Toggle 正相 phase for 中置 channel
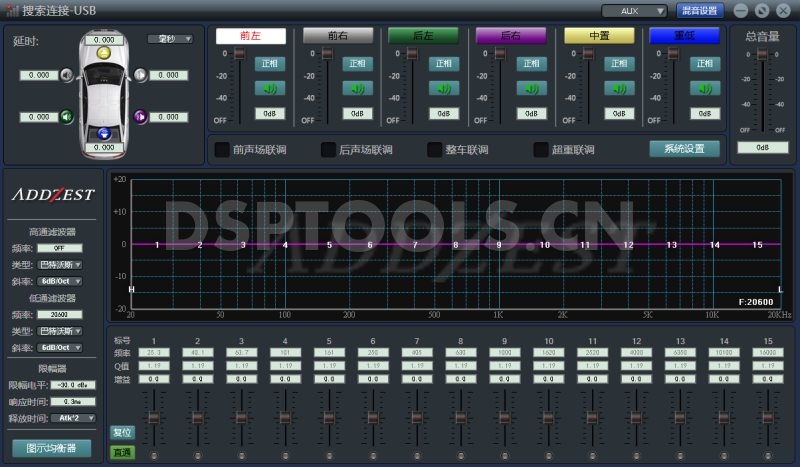 [x=619, y=63]
